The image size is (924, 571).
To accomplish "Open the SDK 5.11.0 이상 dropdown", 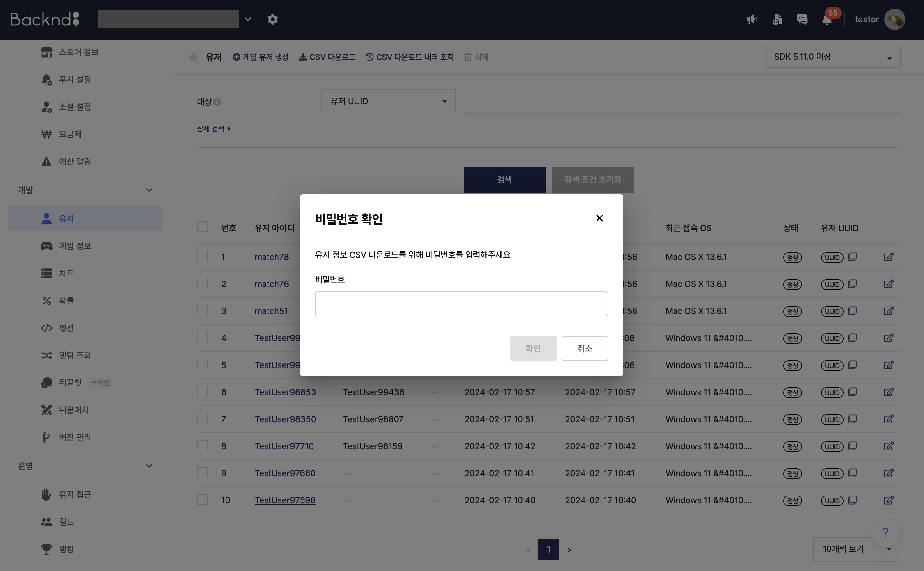I will tap(833, 57).
